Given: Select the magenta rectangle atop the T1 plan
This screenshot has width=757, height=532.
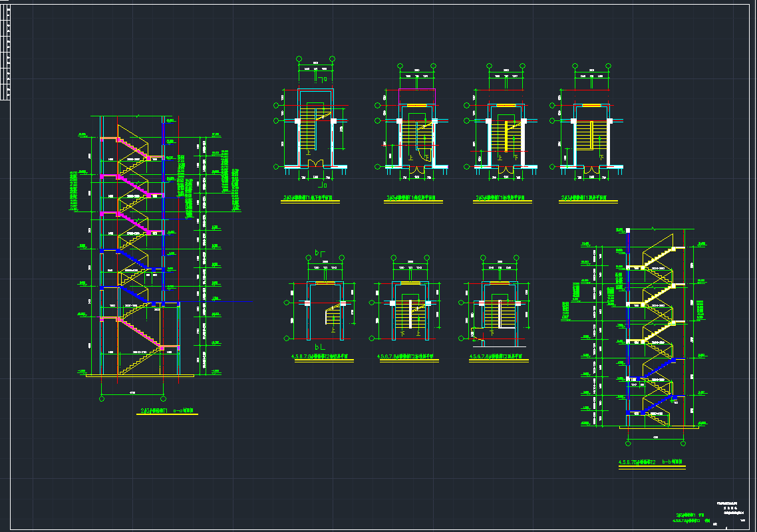Looking at the screenshot, I should 417,96.
